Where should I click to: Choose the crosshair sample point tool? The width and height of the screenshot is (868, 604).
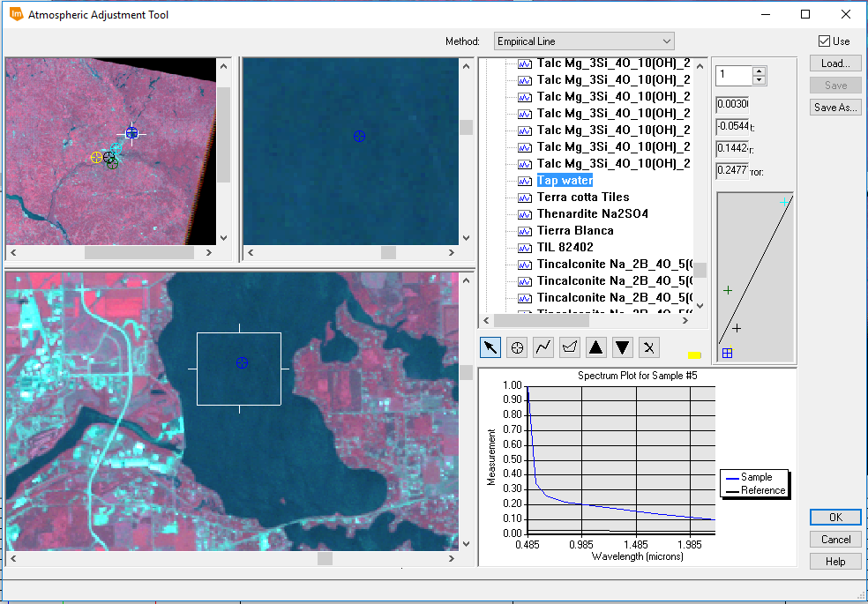coord(516,347)
